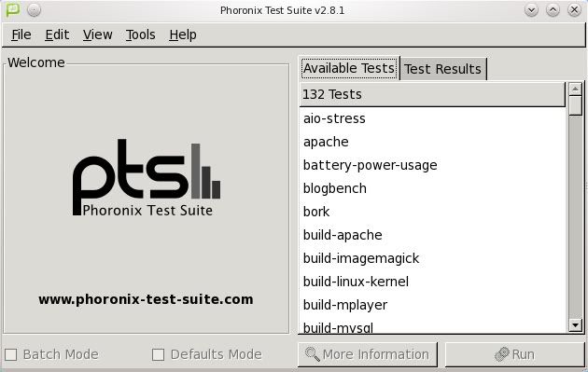Select the build-linux-kernel test
The image size is (588, 372).
[432, 282]
